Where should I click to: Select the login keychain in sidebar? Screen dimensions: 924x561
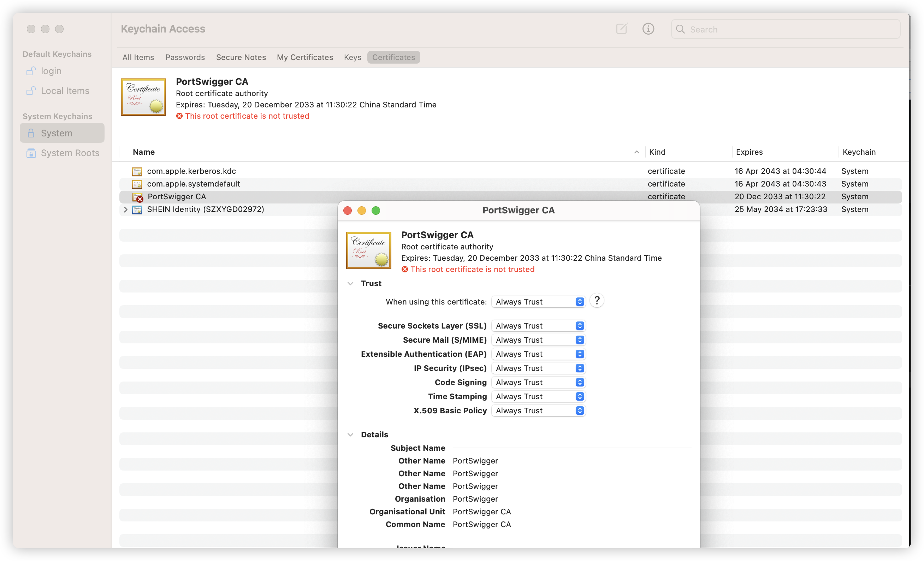coord(51,71)
